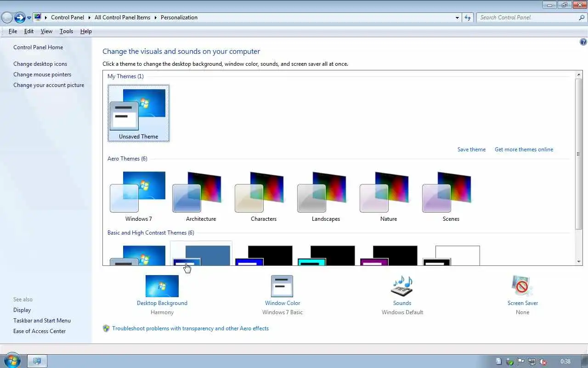Apply the Architecture theme
Viewport: 588px width, 368px height.
pos(201,196)
